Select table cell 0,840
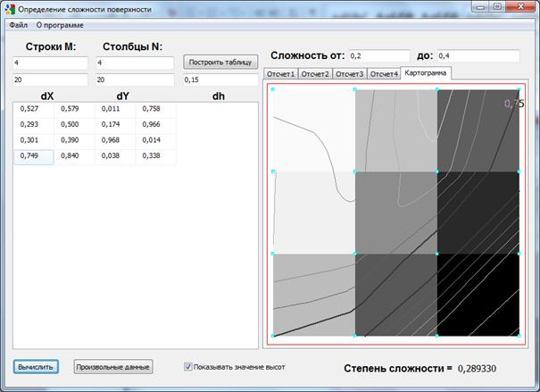The image size is (540, 392). click(x=74, y=157)
